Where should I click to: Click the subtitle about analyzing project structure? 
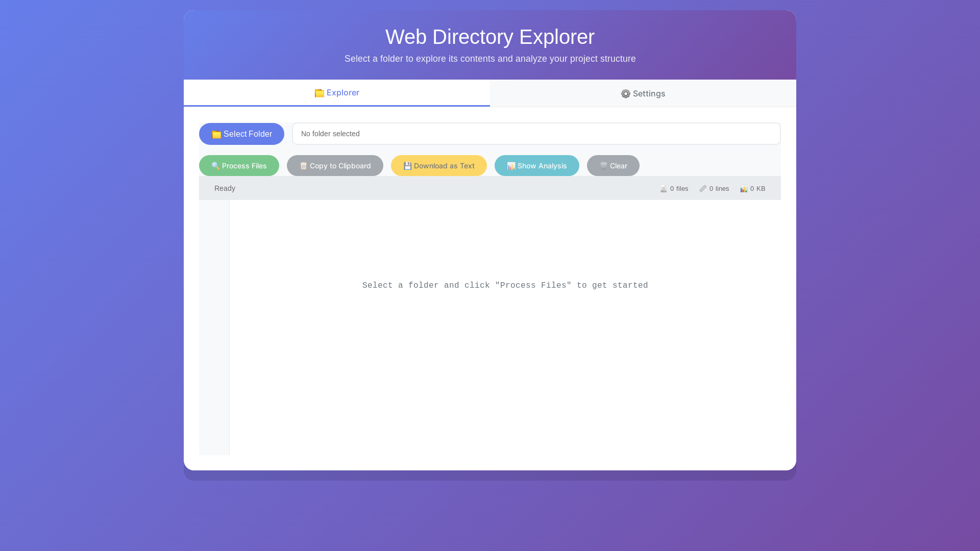(490, 59)
